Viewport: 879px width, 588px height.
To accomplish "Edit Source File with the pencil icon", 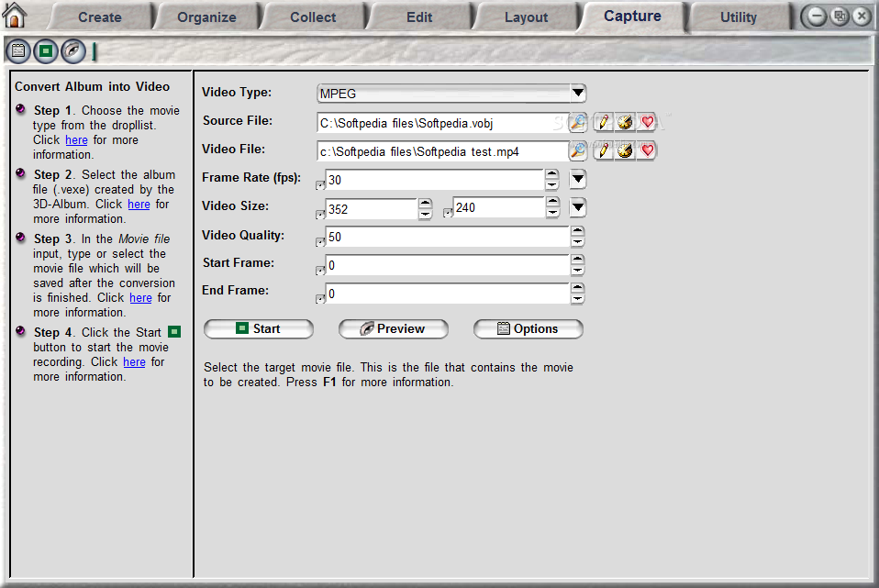I will click(603, 122).
